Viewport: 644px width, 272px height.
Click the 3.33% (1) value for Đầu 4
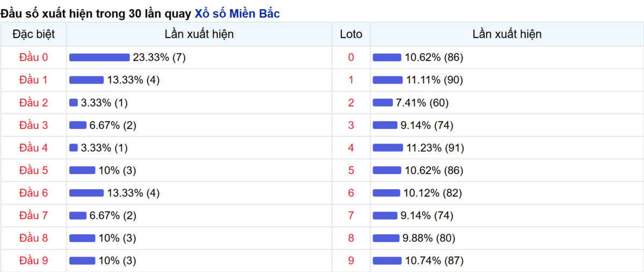[104, 148]
